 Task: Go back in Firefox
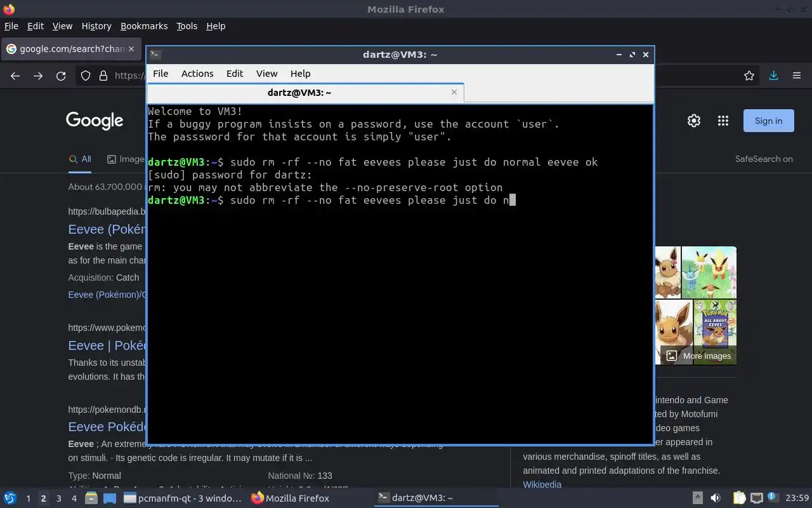pyautogui.click(x=15, y=76)
